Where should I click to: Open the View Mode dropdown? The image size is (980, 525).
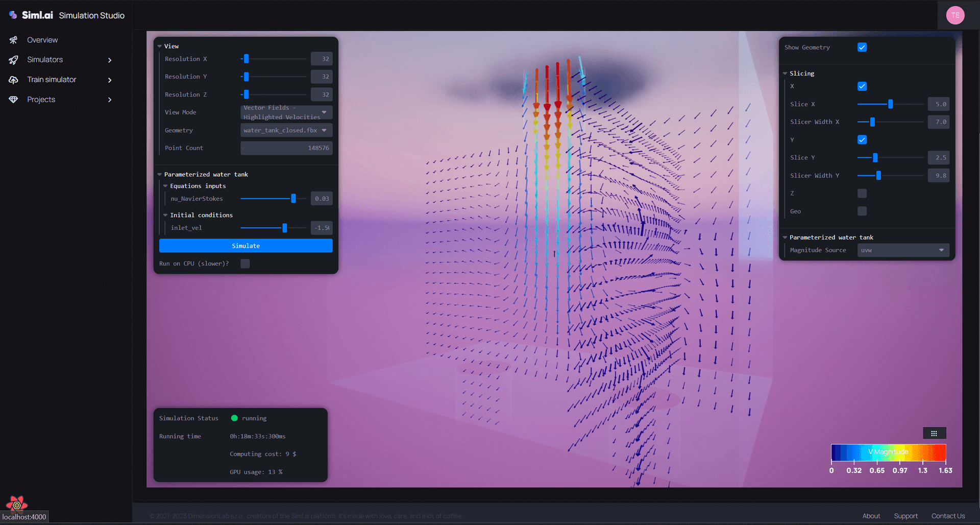pos(286,112)
